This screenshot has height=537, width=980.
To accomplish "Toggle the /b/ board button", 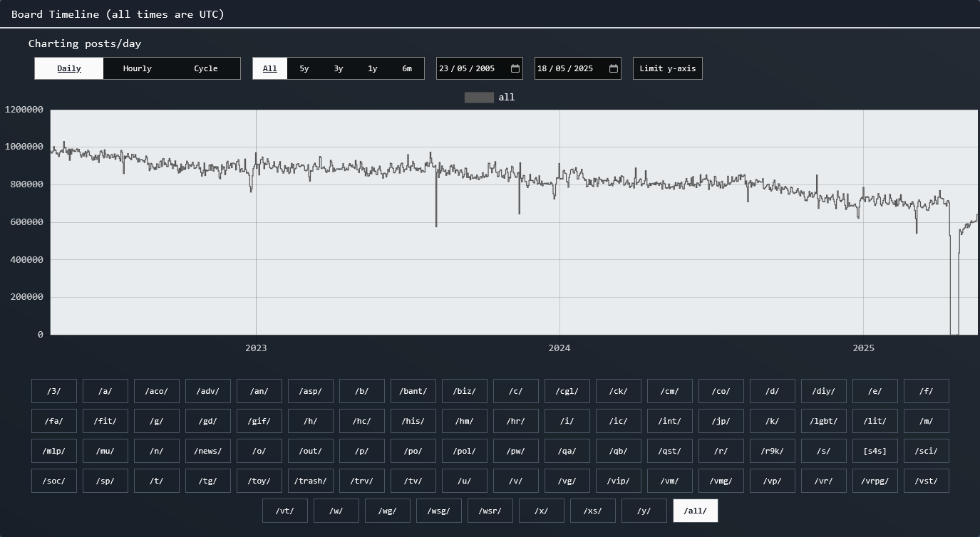I will click(362, 391).
